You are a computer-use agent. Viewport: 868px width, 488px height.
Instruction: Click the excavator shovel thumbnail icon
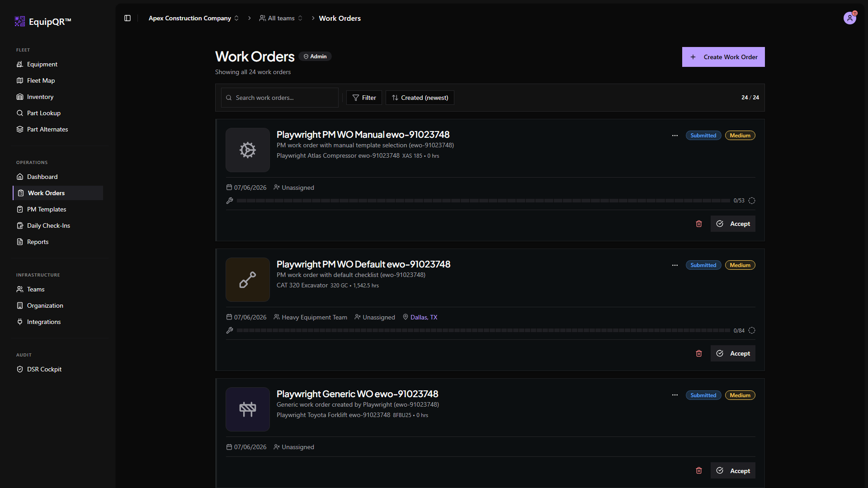tap(248, 280)
